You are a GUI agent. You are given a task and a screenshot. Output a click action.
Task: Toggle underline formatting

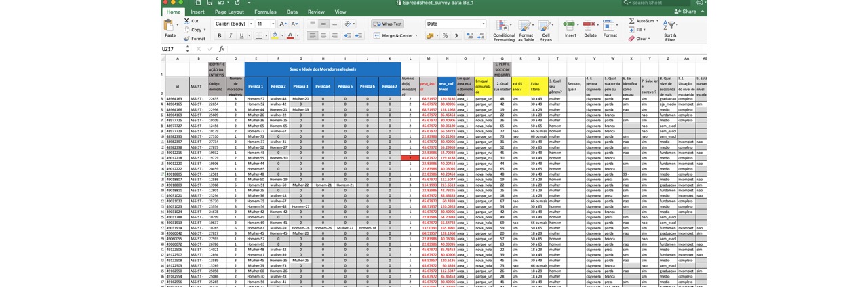[x=241, y=36]
